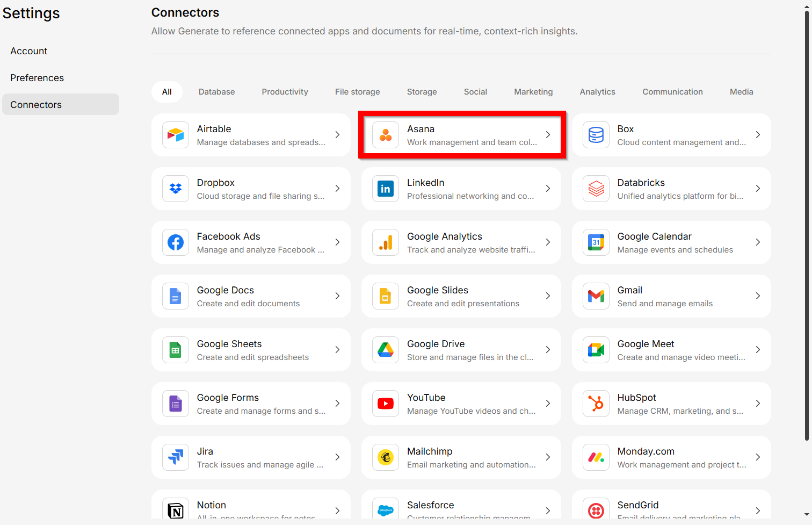Expand the Databricks connector arrow
The image size is (812, 525).
click(x=758, y=189)
